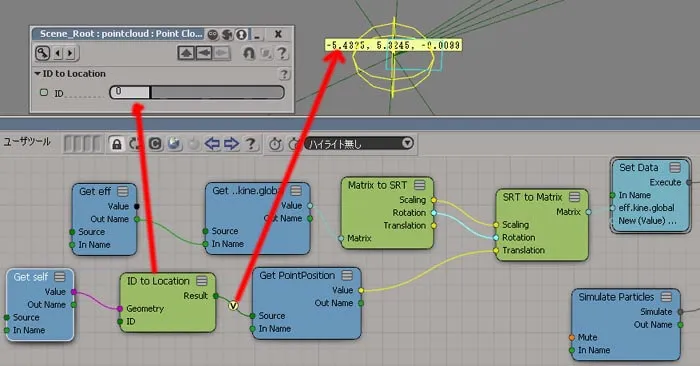Click the key icon in property panel
700x366 pixels.
42,53
